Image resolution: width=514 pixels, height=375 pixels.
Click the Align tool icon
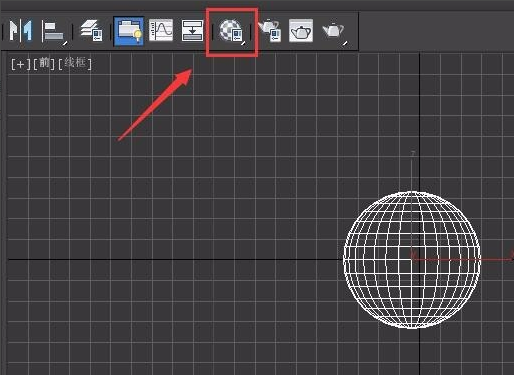(x=53, y=32)
